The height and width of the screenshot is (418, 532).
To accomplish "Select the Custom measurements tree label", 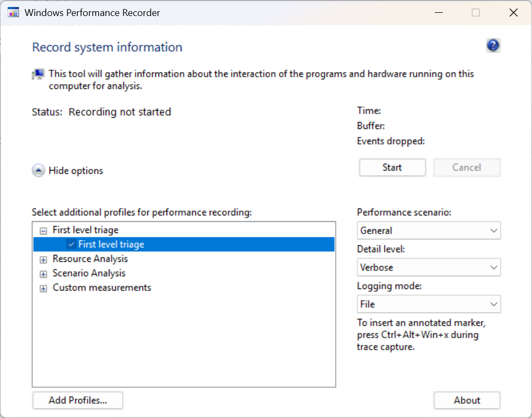I will [101, 288].
